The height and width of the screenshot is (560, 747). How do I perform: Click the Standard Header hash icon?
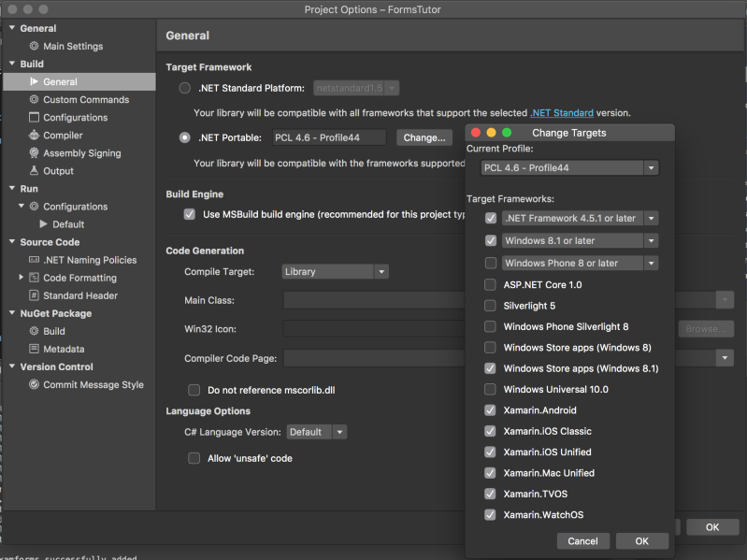pos(34,295)
